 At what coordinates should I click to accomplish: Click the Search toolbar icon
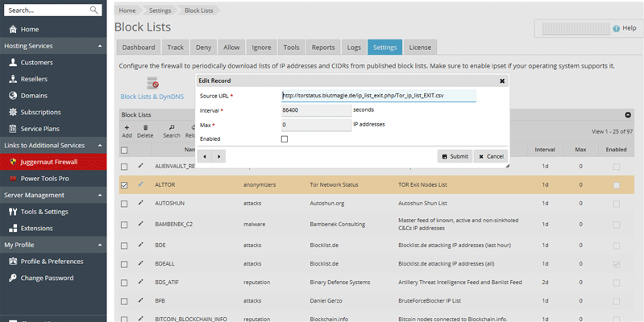click(172, 130)
